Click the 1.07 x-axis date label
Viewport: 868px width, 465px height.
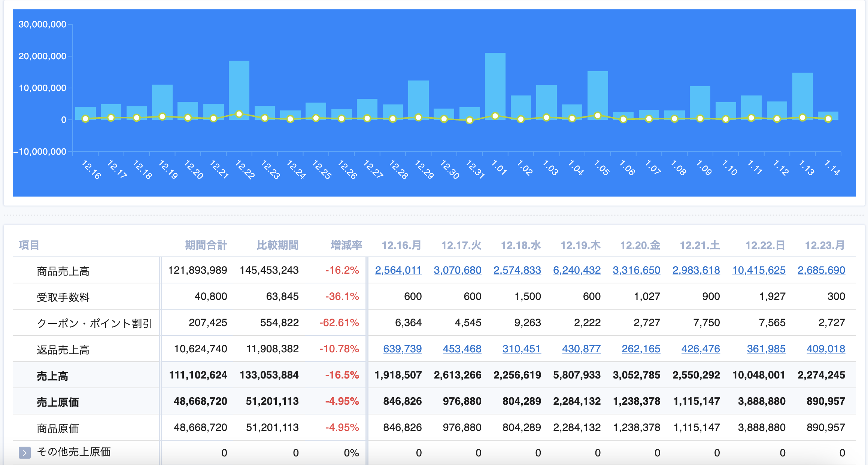pos(653,167)
